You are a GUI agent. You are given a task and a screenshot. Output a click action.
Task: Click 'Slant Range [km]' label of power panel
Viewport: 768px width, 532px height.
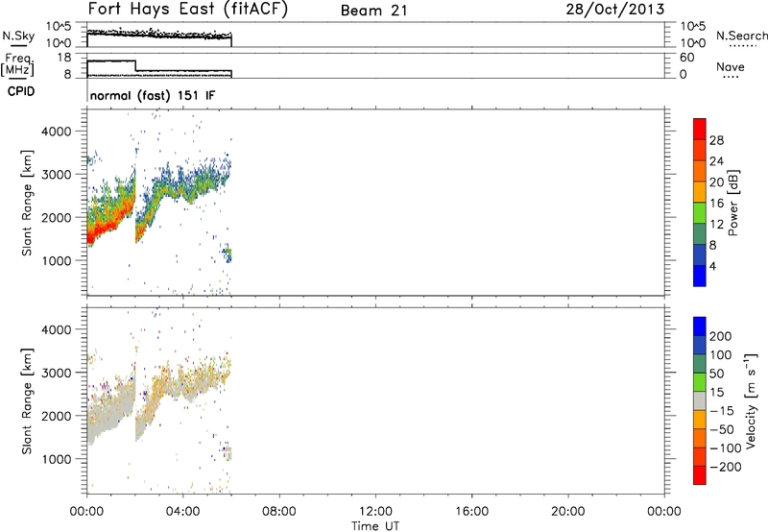(x=27, y=203)
